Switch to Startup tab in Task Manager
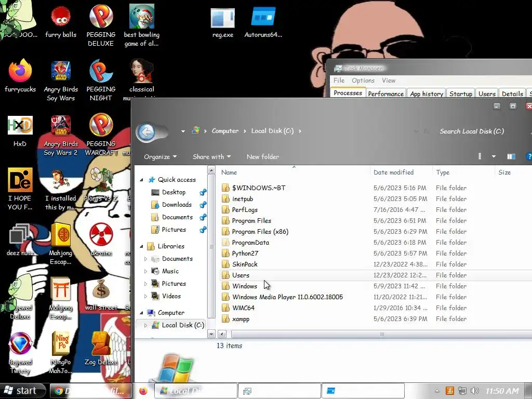The height and width of the screenshot is (399, 532). click(x=461, y=94)
